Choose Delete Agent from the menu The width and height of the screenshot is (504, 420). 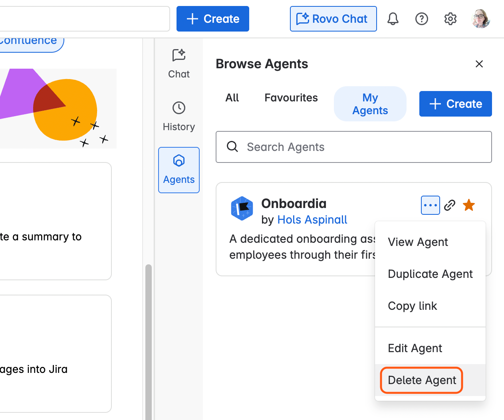tap(421, 380)
